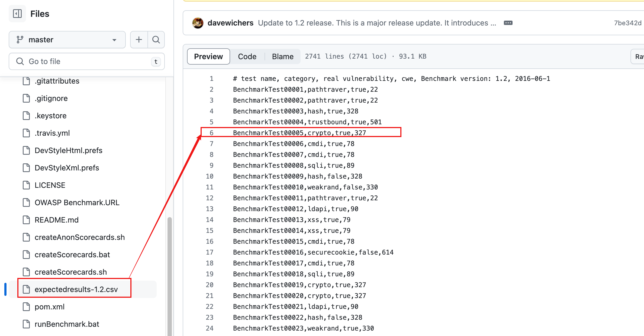Viewport: 644px width, 336px height.
Task: Collapse the file tree side panel icon
Action: click(x=17, y=14)
